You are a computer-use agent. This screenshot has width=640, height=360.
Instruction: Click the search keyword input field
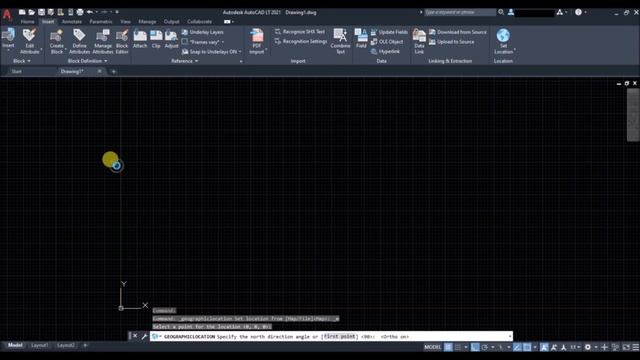tap(460, 12)
